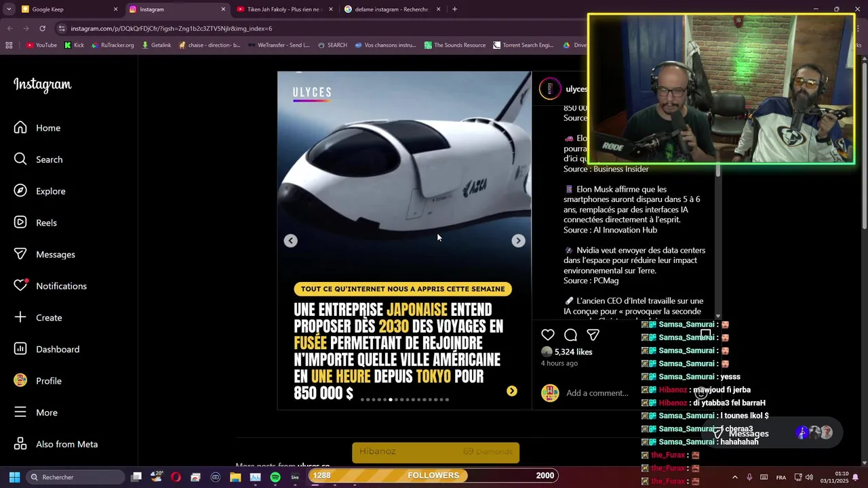The width and height of the screenshot is (868, 488).
Task: Open Messages in the left sidebar
Action: point(45,254)
